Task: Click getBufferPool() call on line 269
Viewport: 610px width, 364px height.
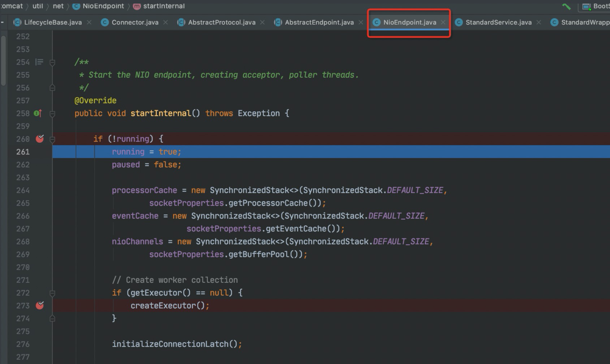Action: pos(265,254)
